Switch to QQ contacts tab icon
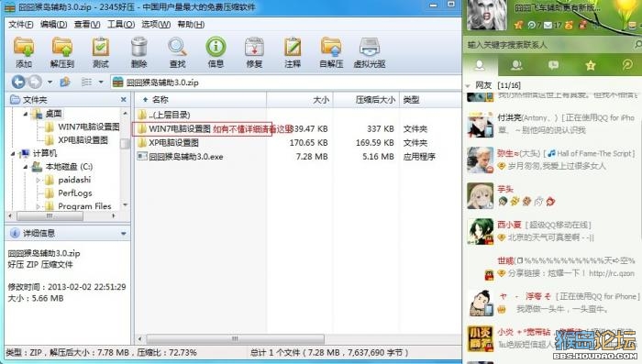The image size is (642, 364). pyautogui.click(x=480, y=65)
